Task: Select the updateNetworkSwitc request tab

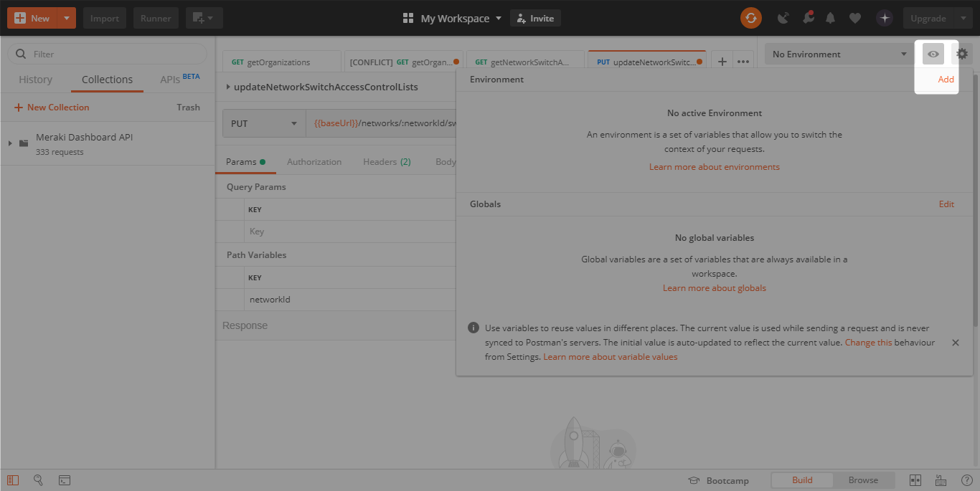Action: click(647, 62)
